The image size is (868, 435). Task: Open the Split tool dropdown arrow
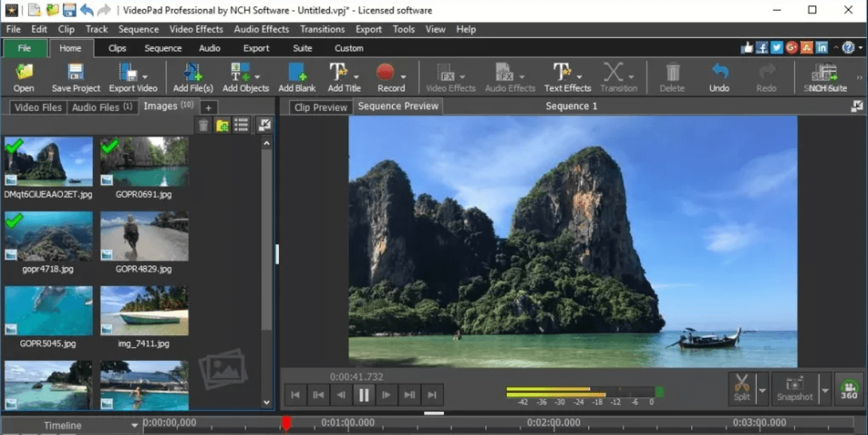tap(762, 389)
